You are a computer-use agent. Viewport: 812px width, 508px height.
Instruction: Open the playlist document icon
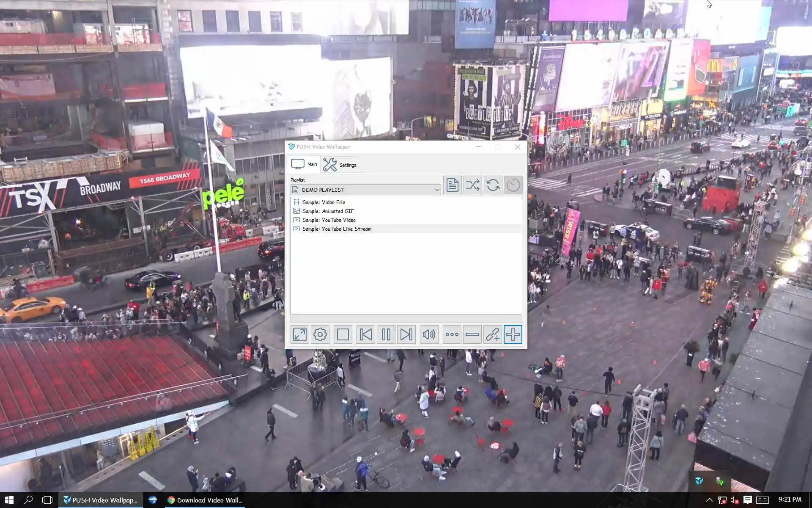(452, 185)
